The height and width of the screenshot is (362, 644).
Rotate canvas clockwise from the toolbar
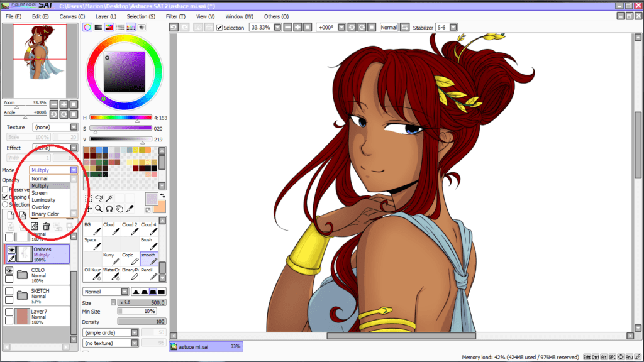pos(362,28)
